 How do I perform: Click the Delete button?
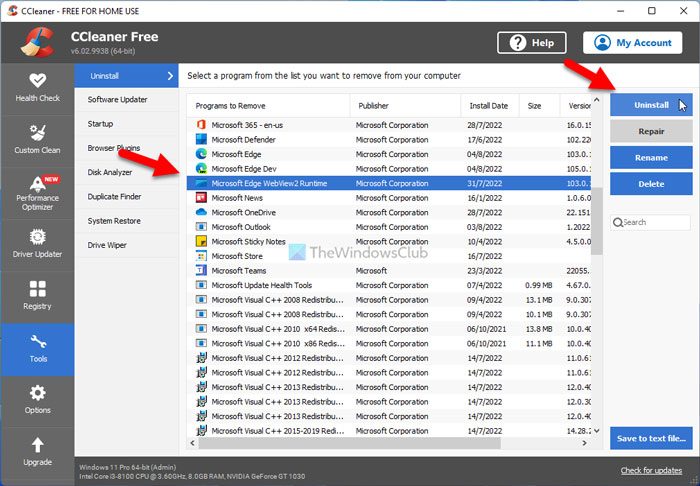[x=651, y=184]
